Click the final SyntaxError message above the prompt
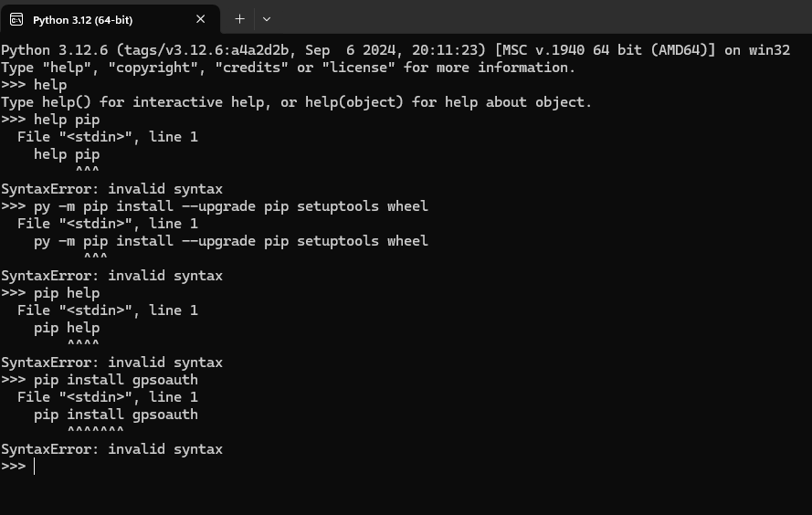This screenshot has width=812, height=515. (111, 448)
